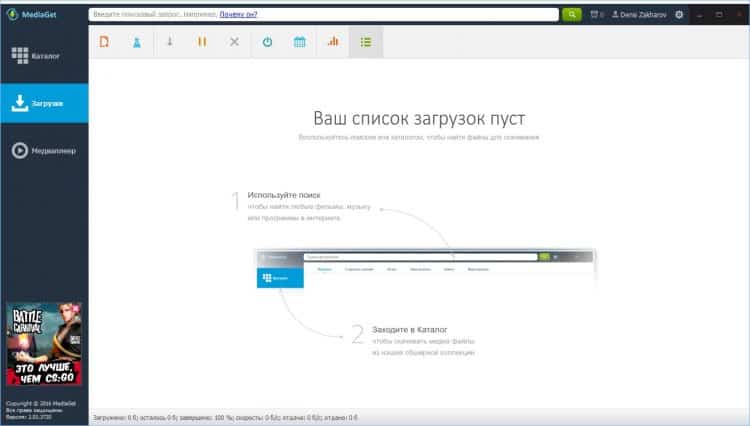This screenshot has height=426, width=750.
Task: Click the power shutdown icon in toolbar
Action: 267,42
